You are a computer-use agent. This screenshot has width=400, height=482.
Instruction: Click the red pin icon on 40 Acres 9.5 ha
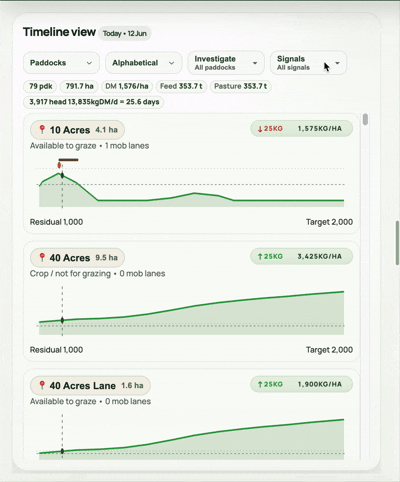42,257
